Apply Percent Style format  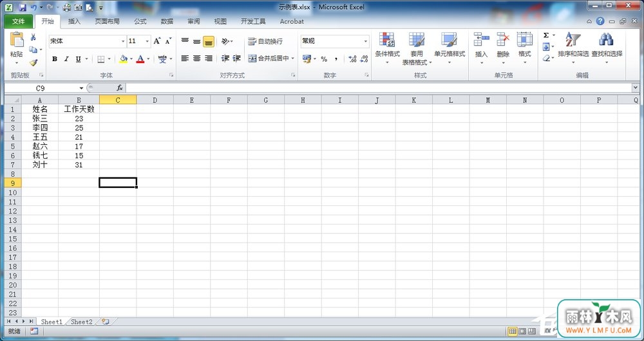tap(324, 59)
